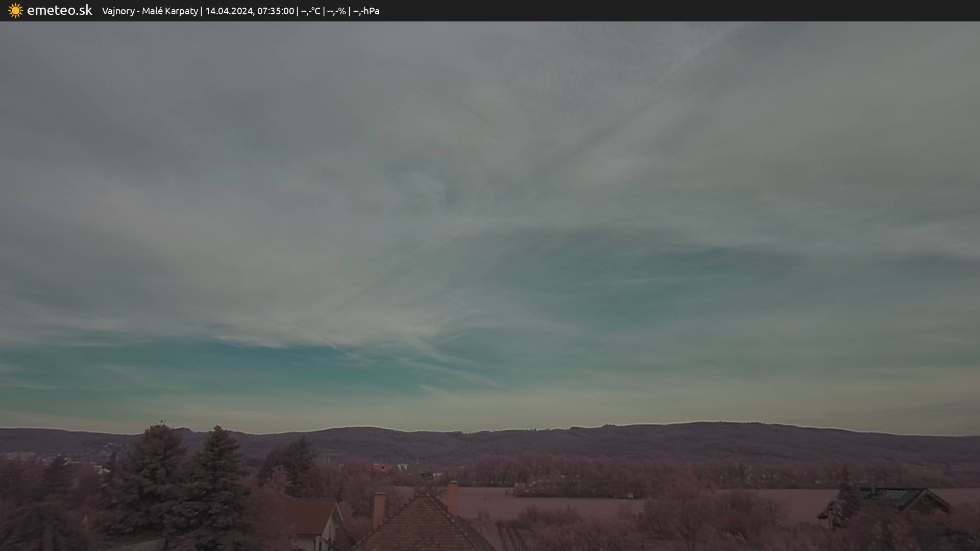Open the emeteo.sk site title
This screenshot has width=980, height=551.
pos(59,11)
